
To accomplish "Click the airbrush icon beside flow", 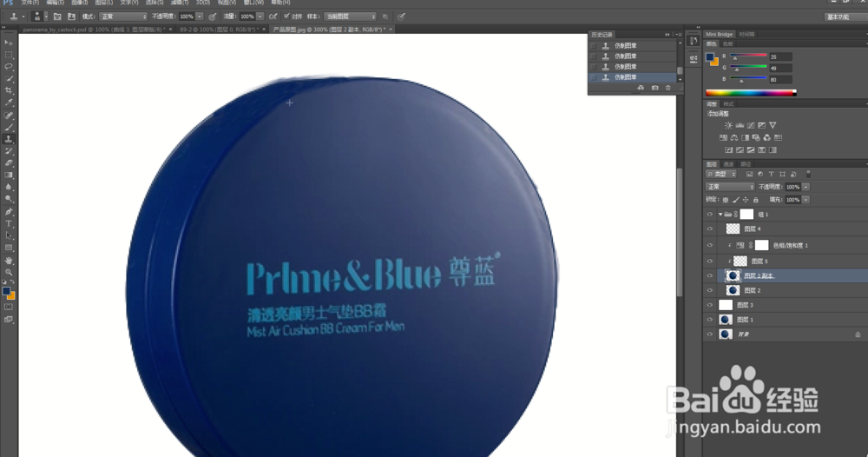I will pyautogui.click(x=273, y=17).
